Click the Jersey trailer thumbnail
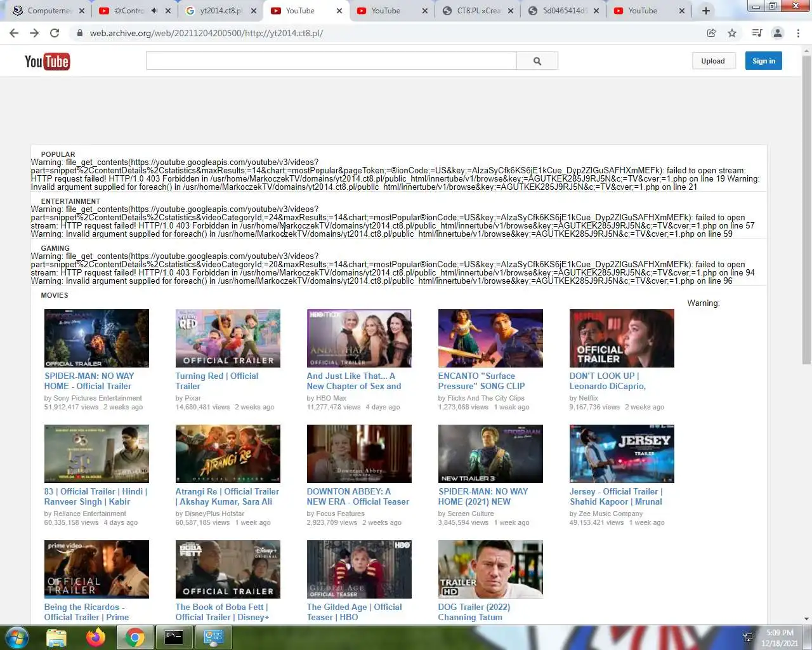The width and height of the screenshot is (812, 650). [622, 454]
